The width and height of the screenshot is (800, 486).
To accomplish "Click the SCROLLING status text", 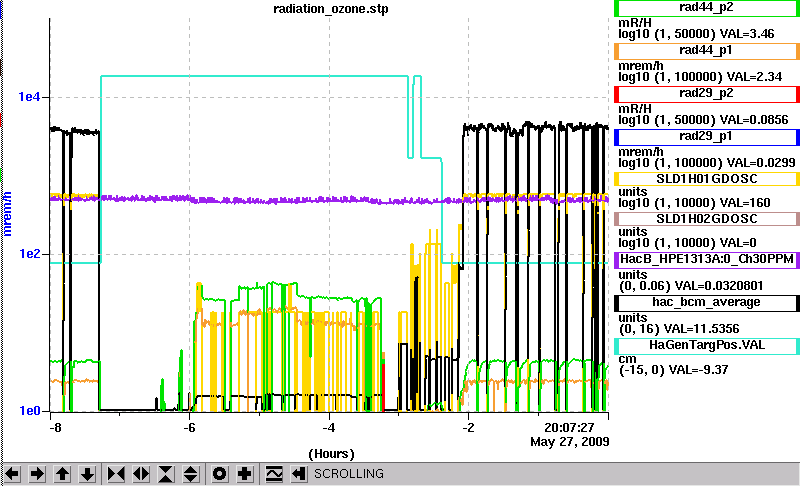I will coord(348,474).
